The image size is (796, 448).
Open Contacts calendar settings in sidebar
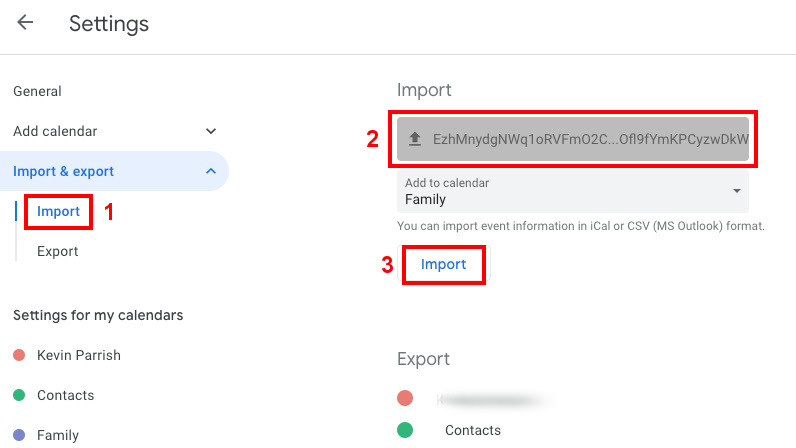(x=65, y=395)
